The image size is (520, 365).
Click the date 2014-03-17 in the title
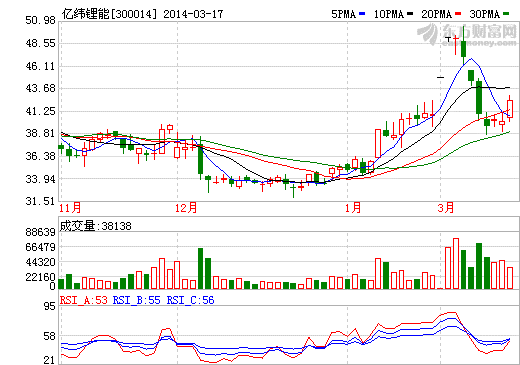click(193, 14)
